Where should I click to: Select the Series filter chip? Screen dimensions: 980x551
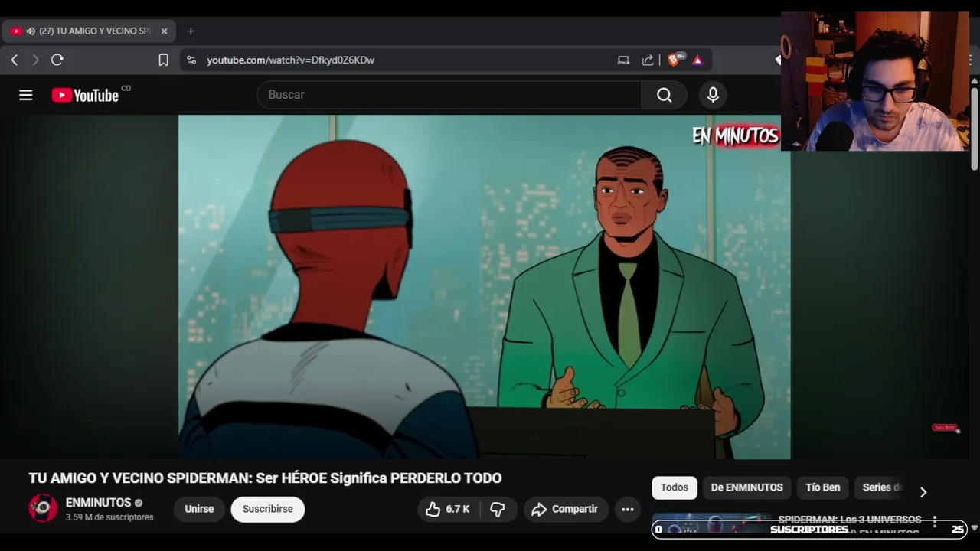click(882, 487)
